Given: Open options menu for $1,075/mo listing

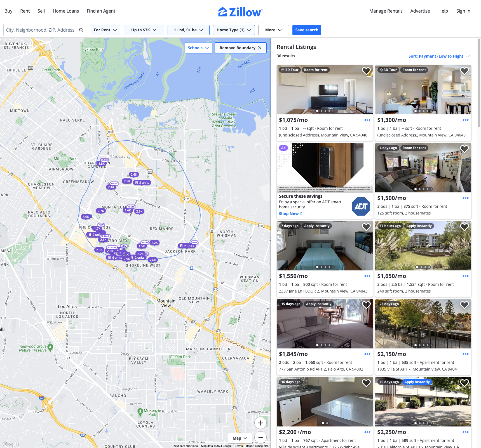Looking at the screenshot, I should click(x=367, y=120).
